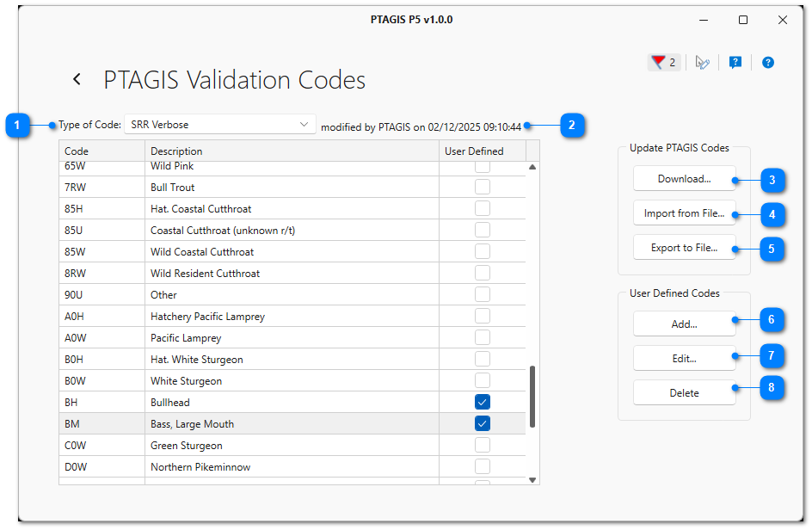Click code cell 'C0W'
Viewport: 812px width, 530px height.
point(102,445)
